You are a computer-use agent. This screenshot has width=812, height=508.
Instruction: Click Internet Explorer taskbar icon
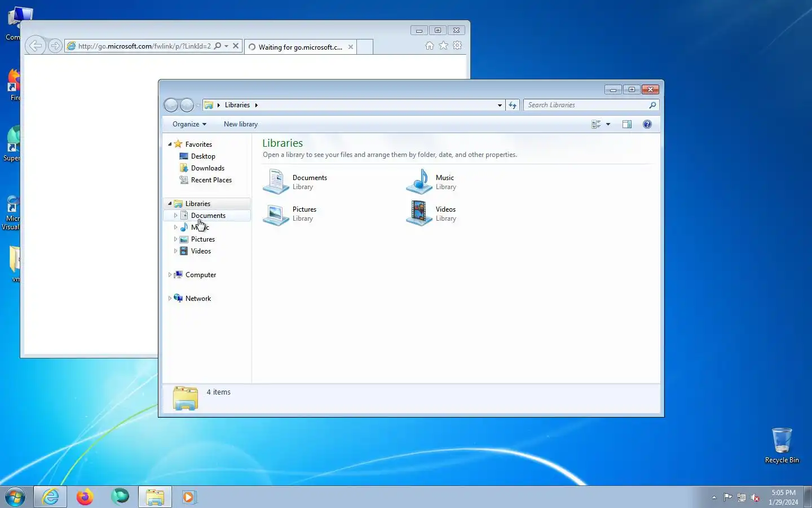[x=51, y=497]
